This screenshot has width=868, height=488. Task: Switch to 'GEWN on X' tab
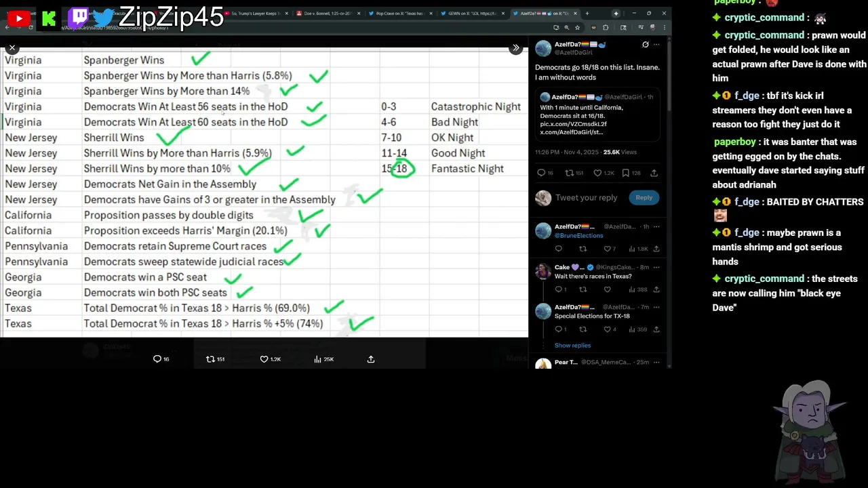click(x=472, y=13)
